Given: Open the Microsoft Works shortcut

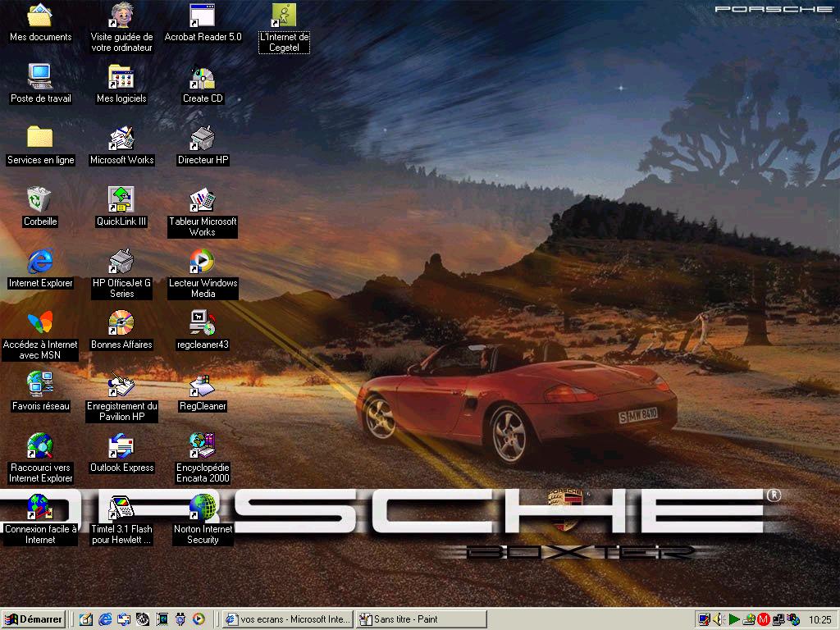Looking at the screenshot, I should point(121,139).
